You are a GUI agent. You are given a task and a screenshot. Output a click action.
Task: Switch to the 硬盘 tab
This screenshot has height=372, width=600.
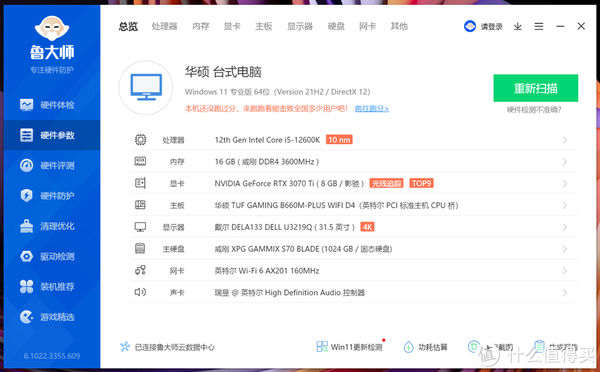336,26
